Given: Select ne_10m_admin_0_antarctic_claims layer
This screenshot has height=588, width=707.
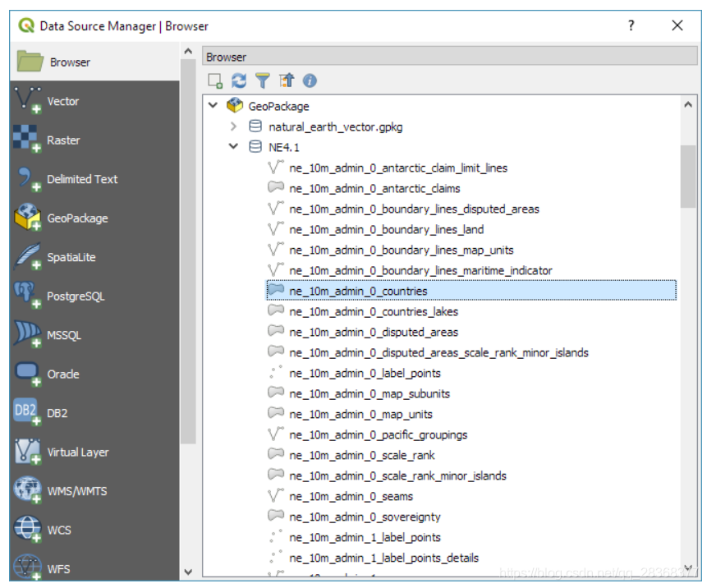Looking at the screenshot, I should (x=374, y=189).
